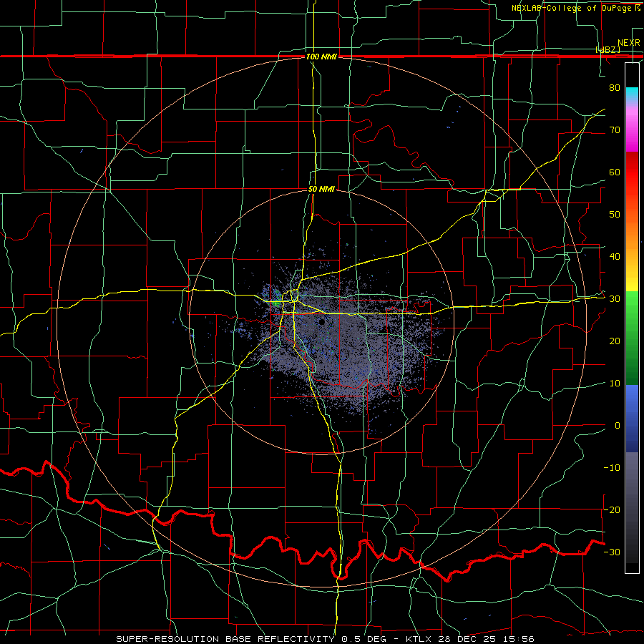Click the -10 value on the dBZ scale
644x644 pixels.
(x=612, y=468)
